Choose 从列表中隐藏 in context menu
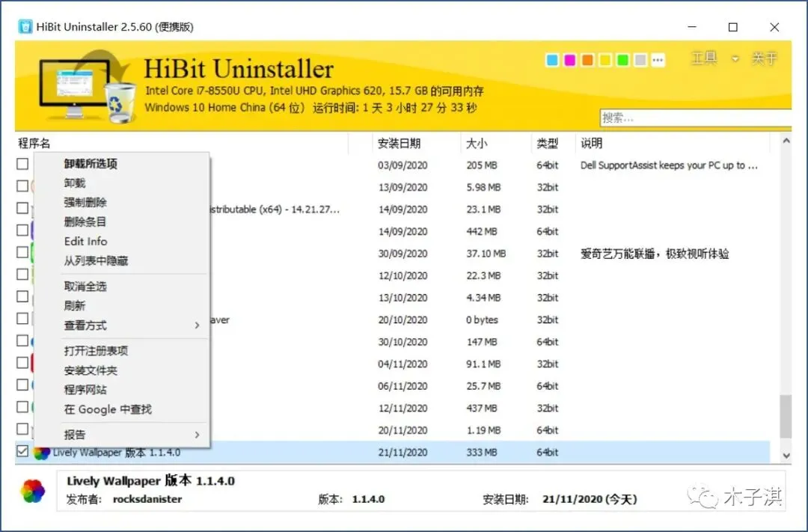Screen dimensions: 808x532 point(96,261)
